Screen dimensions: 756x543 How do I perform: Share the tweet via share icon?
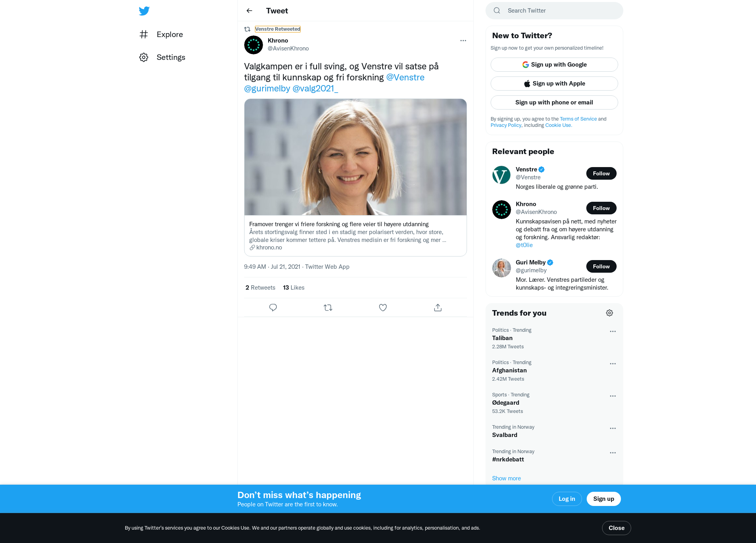438,307
